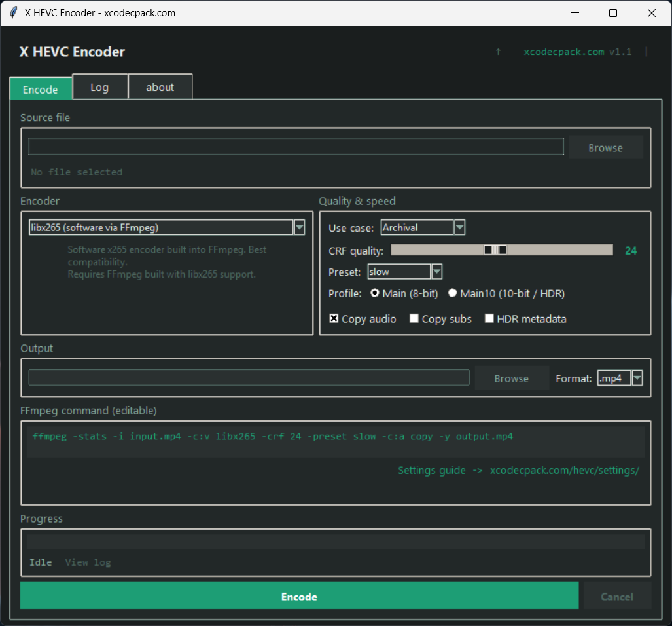Close the X HEVC Encoder window
The width and height of the screenshot is (672, 626).
click(x=652, y=13)
